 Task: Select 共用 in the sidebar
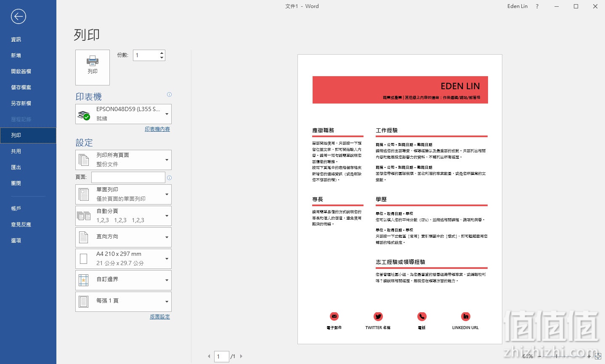[28, 151]
